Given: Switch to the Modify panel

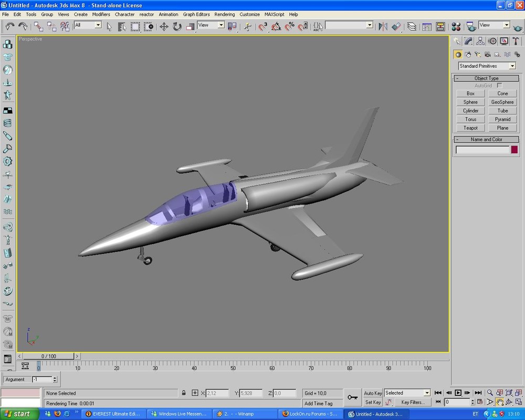Looking at the screenshot, I should coord(468,41).
